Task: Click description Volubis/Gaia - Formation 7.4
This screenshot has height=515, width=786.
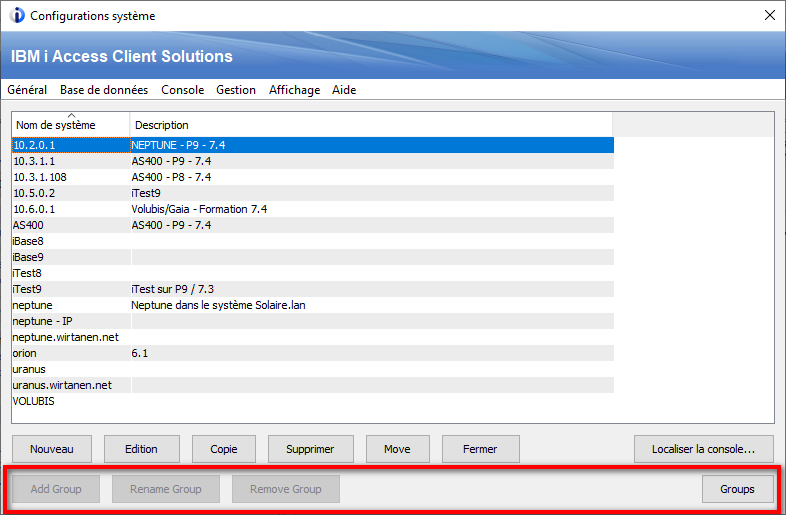Action: (199, 209)
